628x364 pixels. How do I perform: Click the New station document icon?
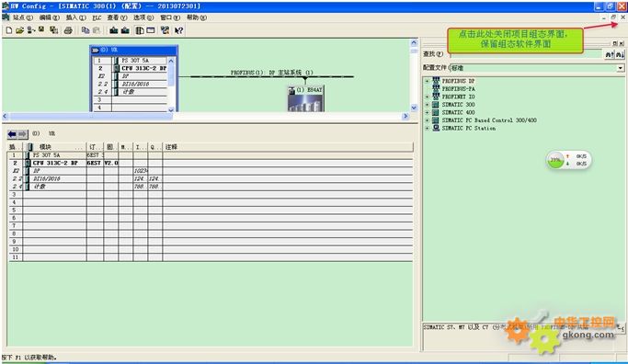click(x=9, y=30)
